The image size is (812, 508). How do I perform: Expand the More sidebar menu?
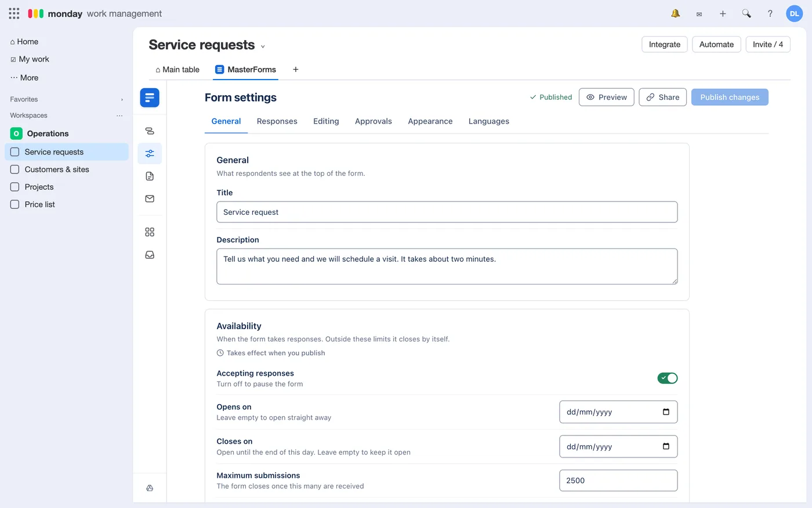[24, 78]
